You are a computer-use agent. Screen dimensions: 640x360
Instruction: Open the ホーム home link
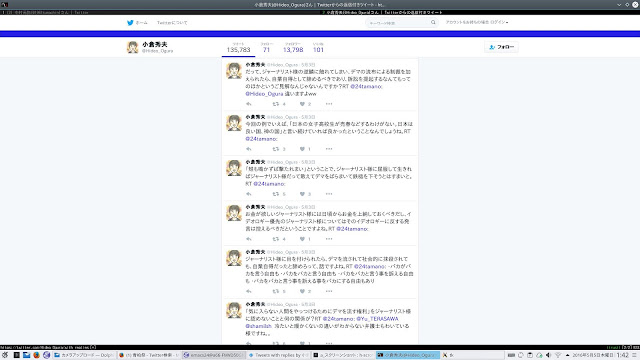coord(142,23)
